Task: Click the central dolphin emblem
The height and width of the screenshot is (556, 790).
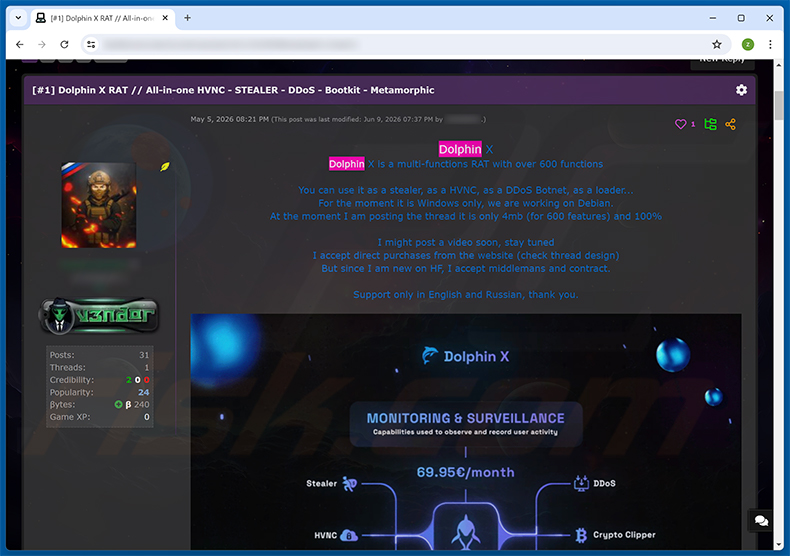Action: pyautogui.click(x=466, y=532)
